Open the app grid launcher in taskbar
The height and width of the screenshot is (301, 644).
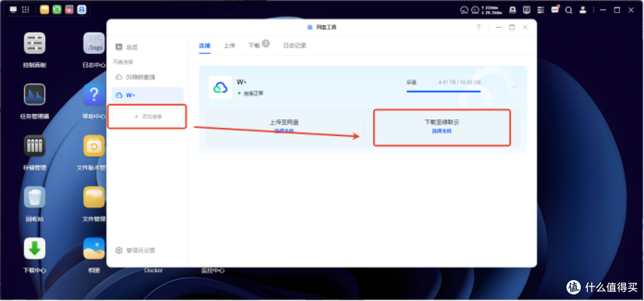[26, 10]
